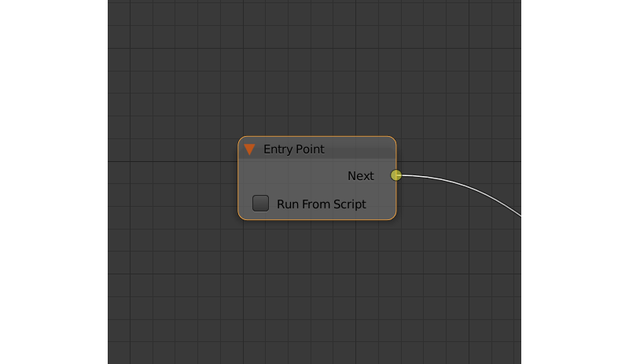Click the far end of the link at the right edge

pyautogui.click(x=518, y=215)
